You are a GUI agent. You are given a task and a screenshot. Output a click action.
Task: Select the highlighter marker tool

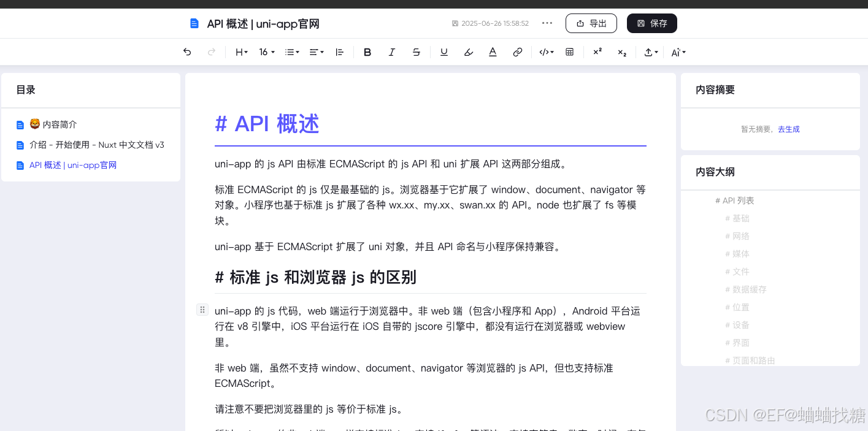click(x=469, y=52)
